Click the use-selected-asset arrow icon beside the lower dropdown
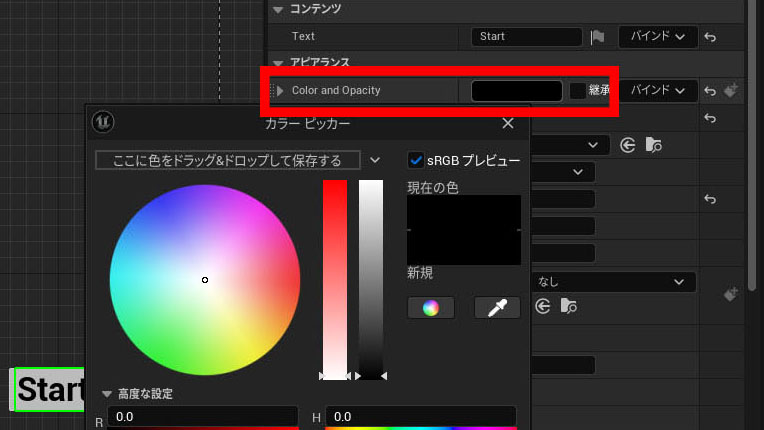This screenshot has height=430, width=764. 542,306
